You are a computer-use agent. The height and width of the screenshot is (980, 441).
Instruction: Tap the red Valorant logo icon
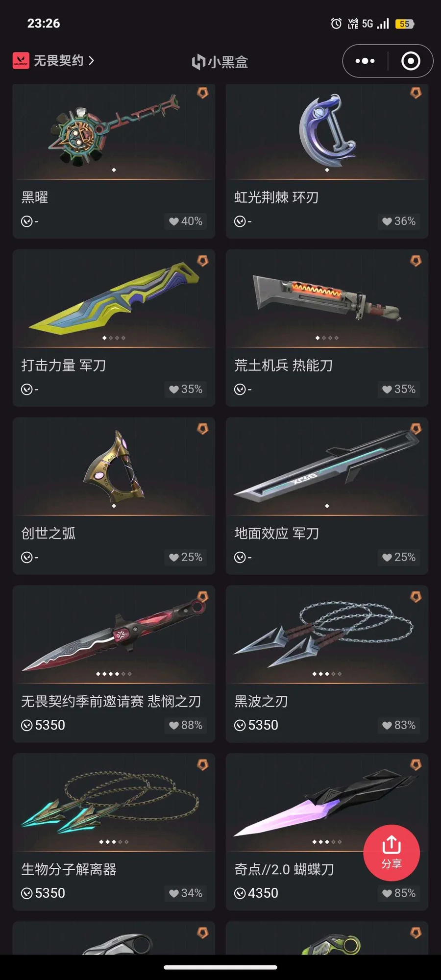coord(21,61)
